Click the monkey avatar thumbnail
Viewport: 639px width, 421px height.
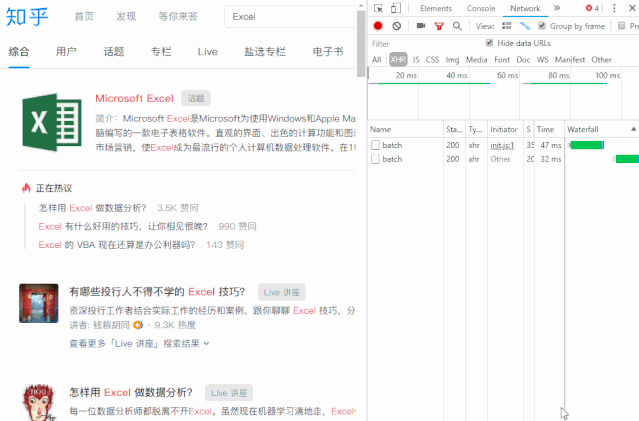pyautogui.click(x=39, y=402)
